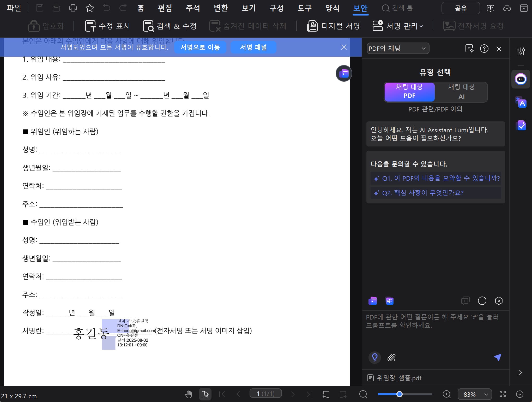Activate the select cursor tool in status bar
The height and width of the screenshot is (402, 532).
(x=205, y=394)
